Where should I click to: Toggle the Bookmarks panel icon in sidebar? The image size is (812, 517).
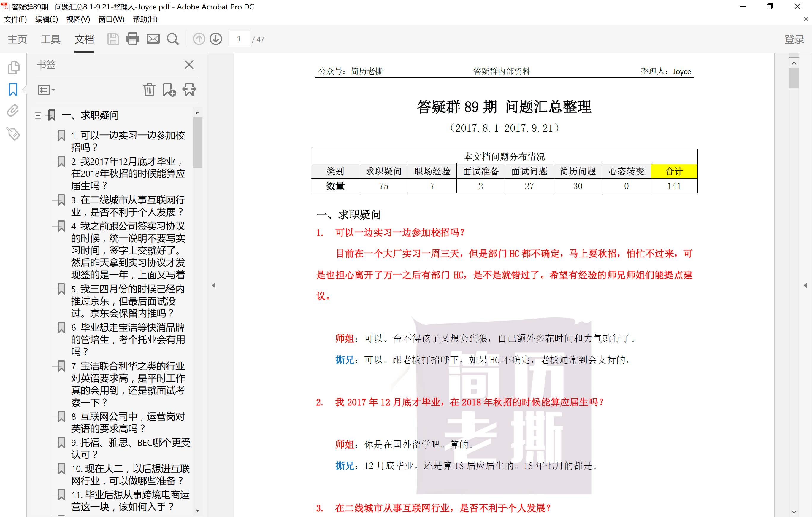click(x=13, y=90)
